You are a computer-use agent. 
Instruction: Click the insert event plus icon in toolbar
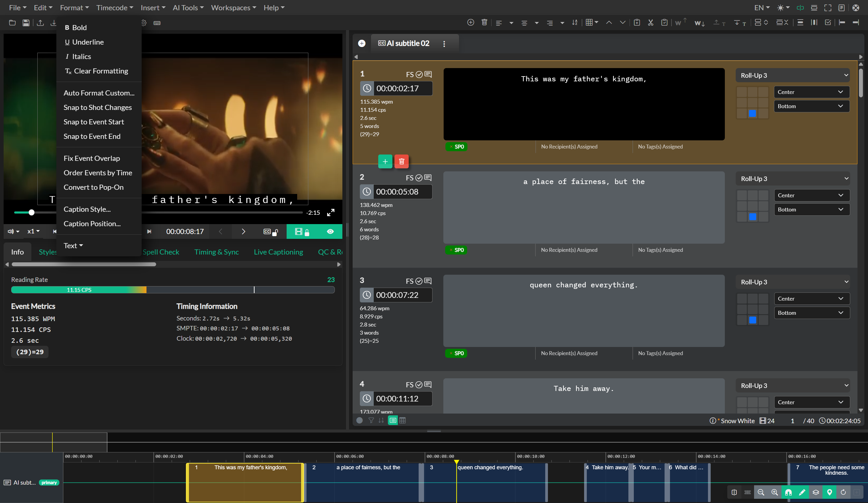[x=470, y=22]
